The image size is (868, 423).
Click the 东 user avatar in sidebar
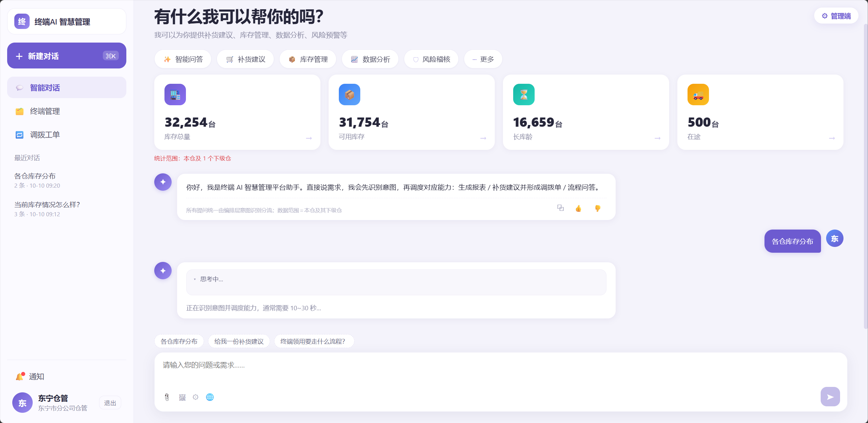click(22, 403)
